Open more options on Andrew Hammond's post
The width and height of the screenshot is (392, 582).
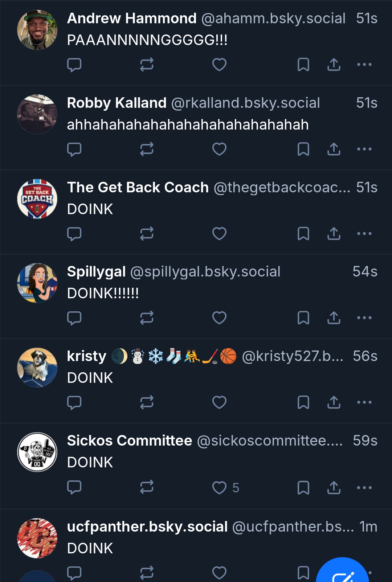pos(364,65)
